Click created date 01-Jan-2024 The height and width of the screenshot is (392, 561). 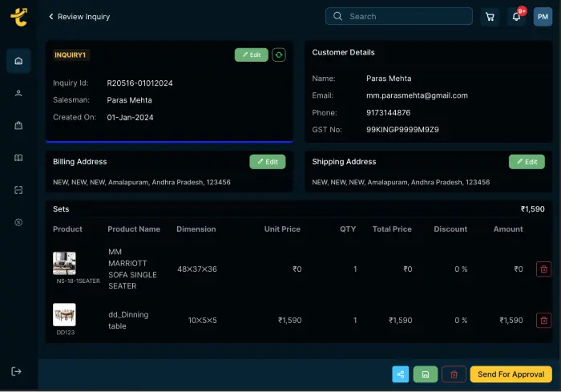pyautogui.click(x=130, y=117)
